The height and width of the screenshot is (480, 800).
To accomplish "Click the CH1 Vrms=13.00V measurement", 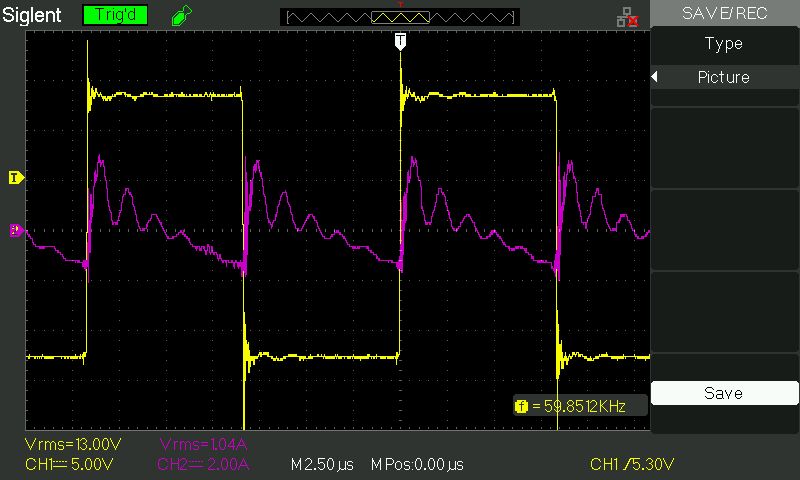I will [73, 444].
